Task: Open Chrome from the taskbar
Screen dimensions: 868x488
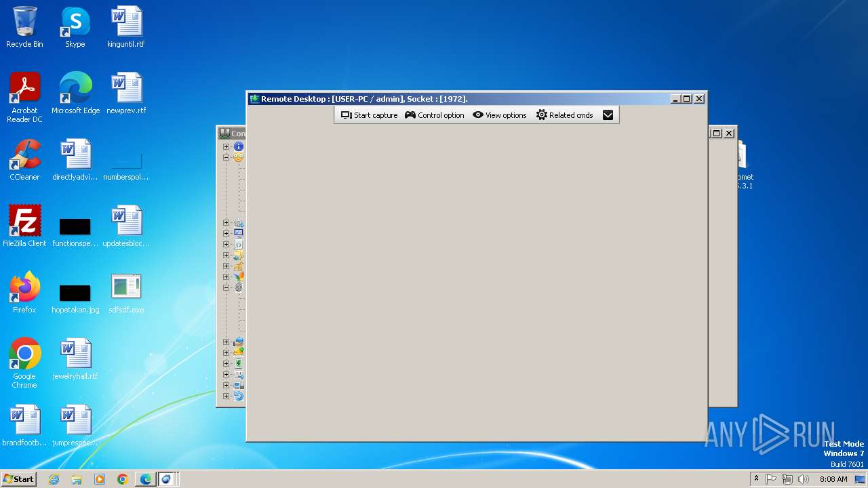Action: (x=123, y=479)
